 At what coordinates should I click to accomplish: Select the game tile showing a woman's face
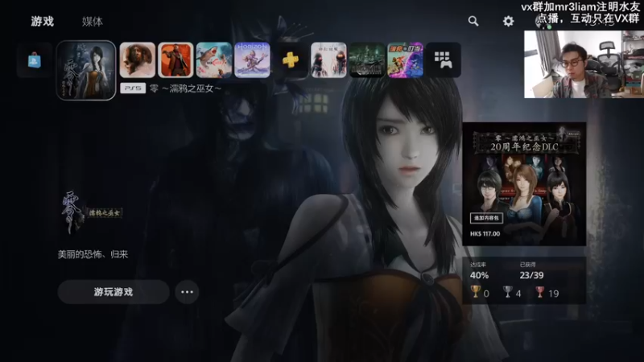tap(138, 60)
